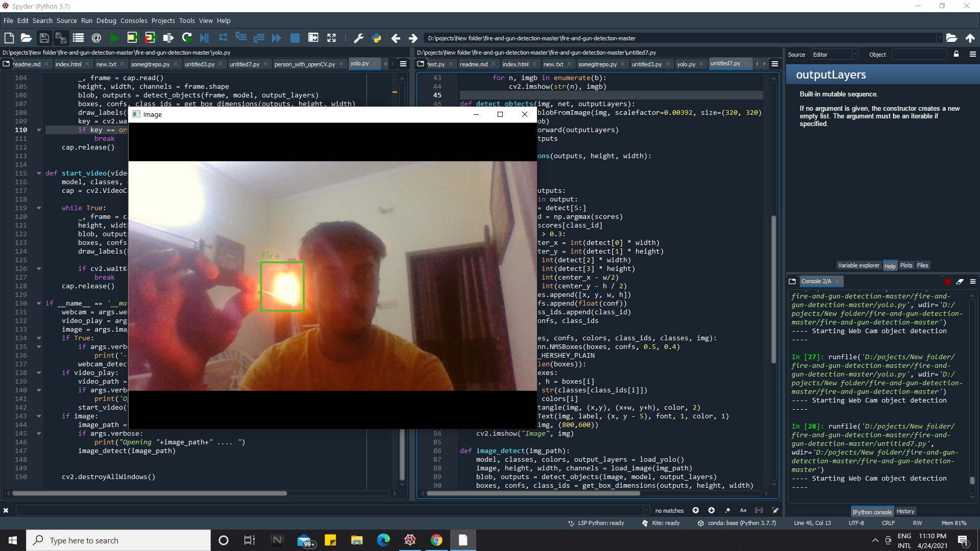This screenshot has height=551, width=980.
Task: Open the Debug menu
Action: (x=106, y=20)
